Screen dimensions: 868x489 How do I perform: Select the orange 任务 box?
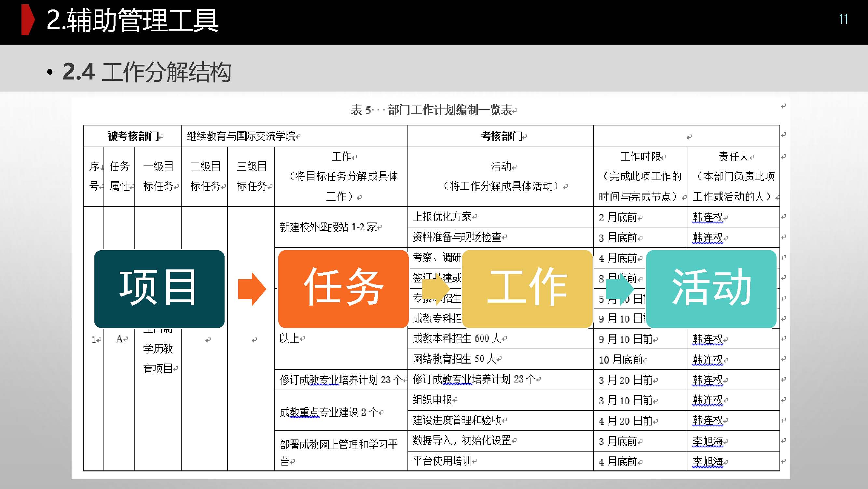tap(343, 289)
